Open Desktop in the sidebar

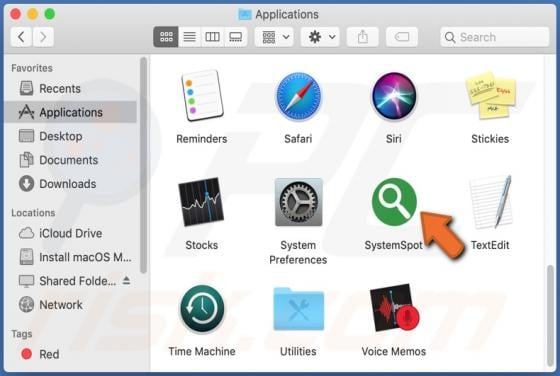[71, 136]
